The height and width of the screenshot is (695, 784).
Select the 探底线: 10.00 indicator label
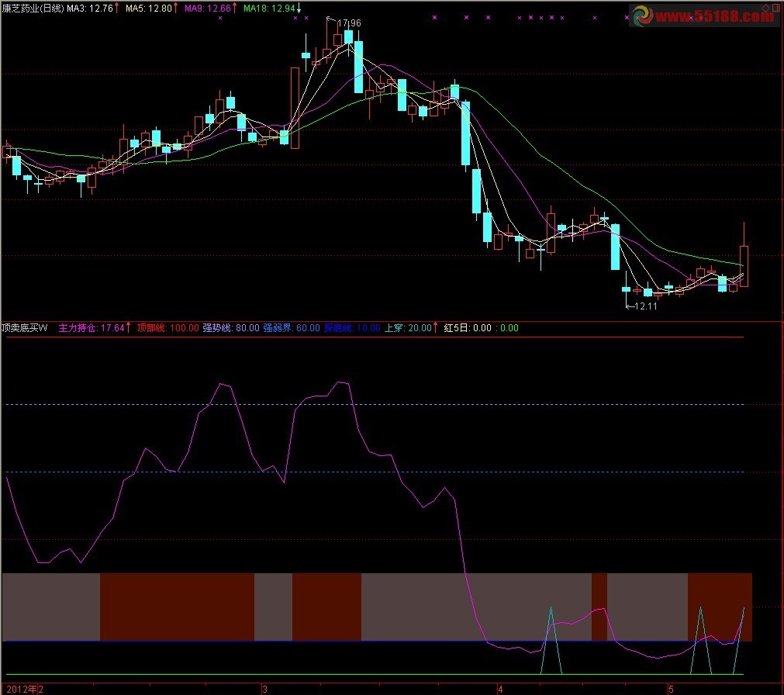pyautogui.click(x=351, y=328)
